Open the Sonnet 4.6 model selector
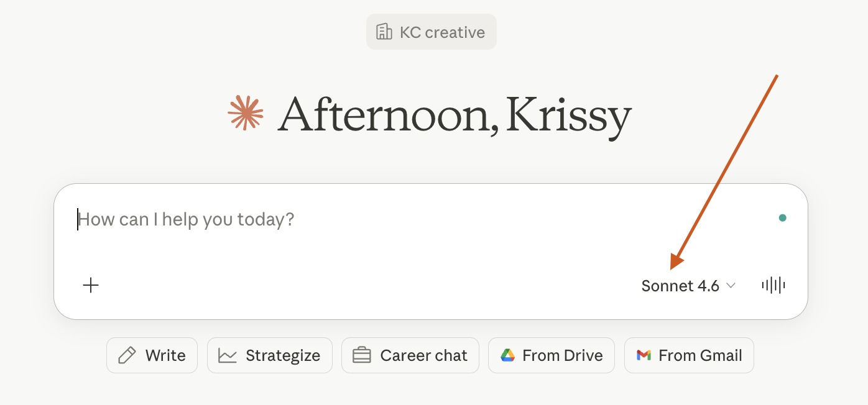Image resolution: width=868 pixels, height=405 pixels. (680, 286)
